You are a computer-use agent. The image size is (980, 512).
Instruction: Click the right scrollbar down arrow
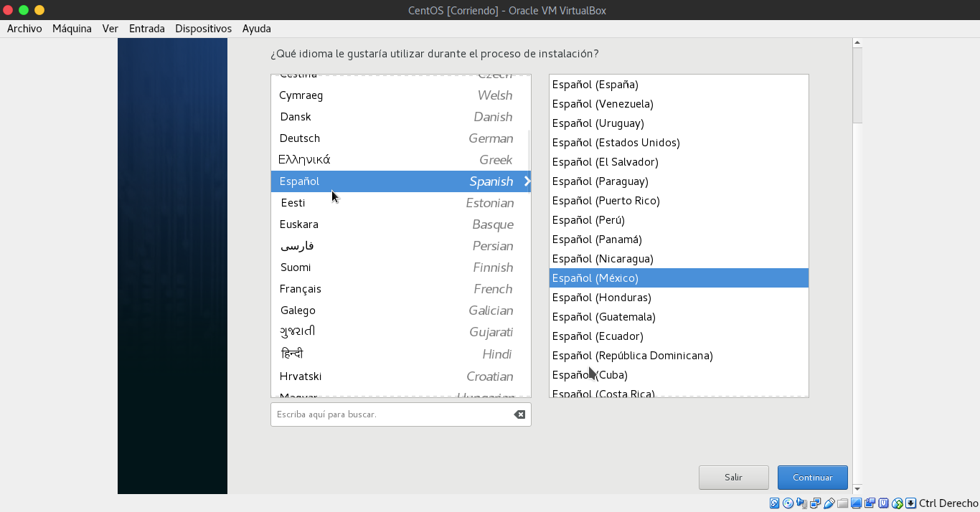[857, 489]
